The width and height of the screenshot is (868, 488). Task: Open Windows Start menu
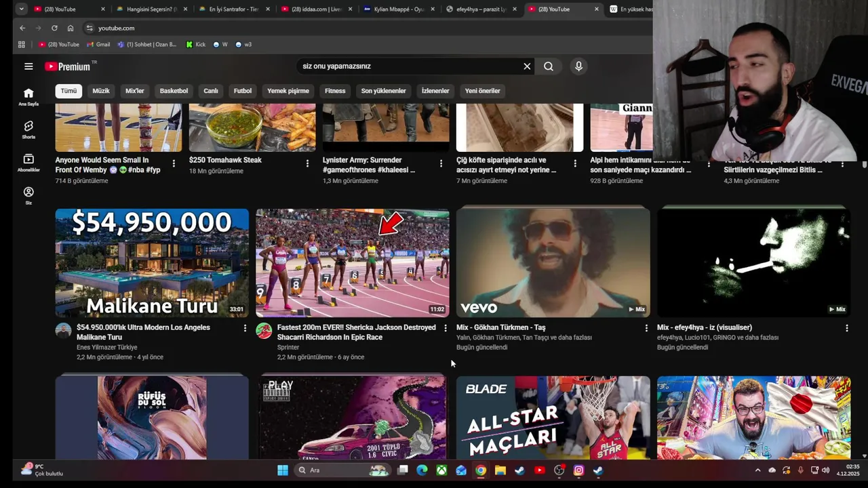[x=283, y=470]
